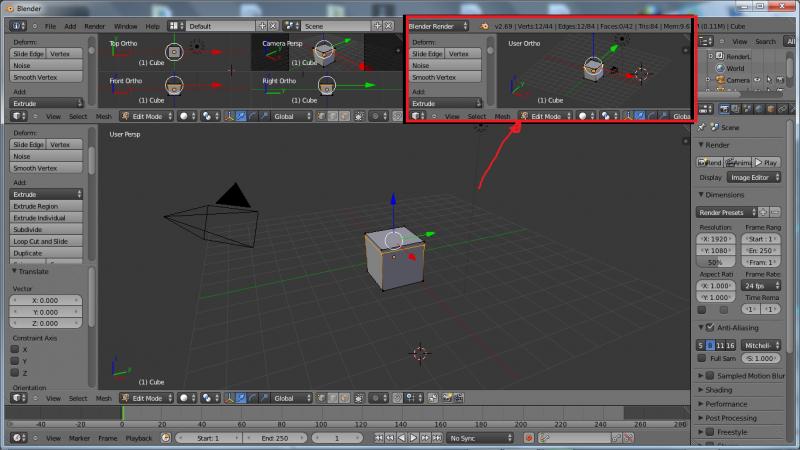Screen dimensions: 800x450
Task: Open the Display Image Editor dropdown
Action: 754,178
